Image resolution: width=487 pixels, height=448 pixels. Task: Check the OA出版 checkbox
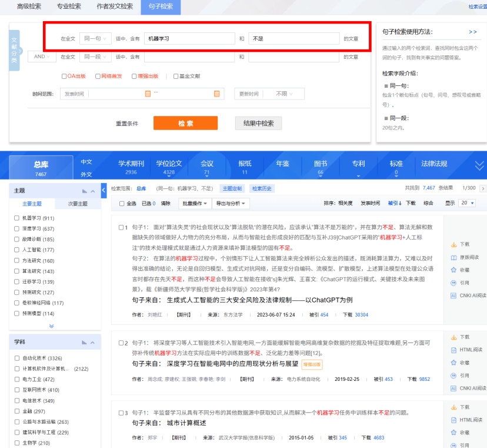(64, 76)
